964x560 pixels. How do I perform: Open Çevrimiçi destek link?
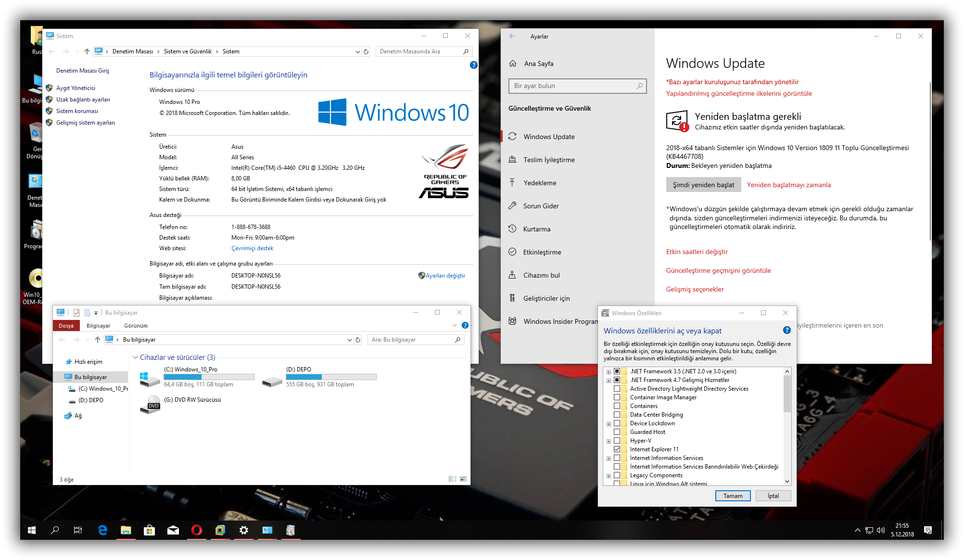(252, 248)
